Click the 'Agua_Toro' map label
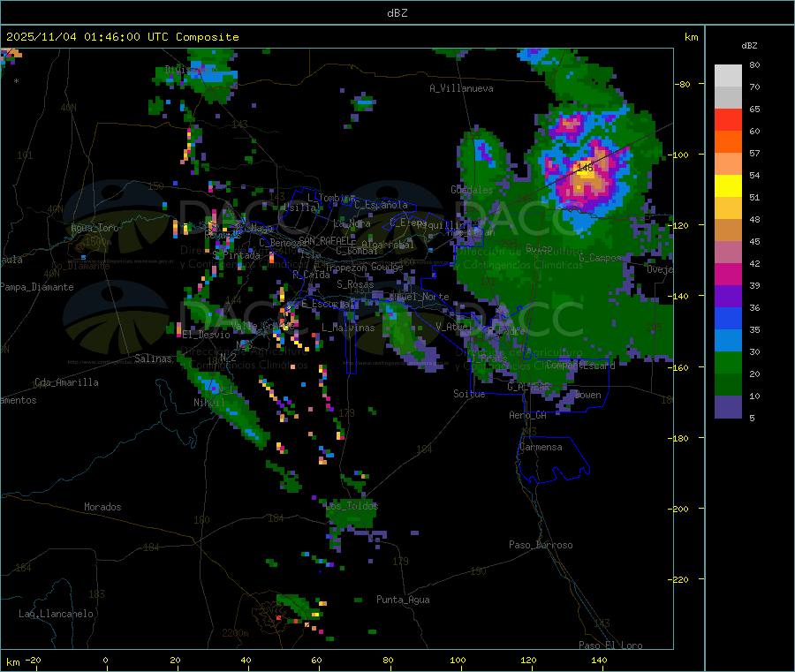 pyautogui.click(x=95, y=228)
